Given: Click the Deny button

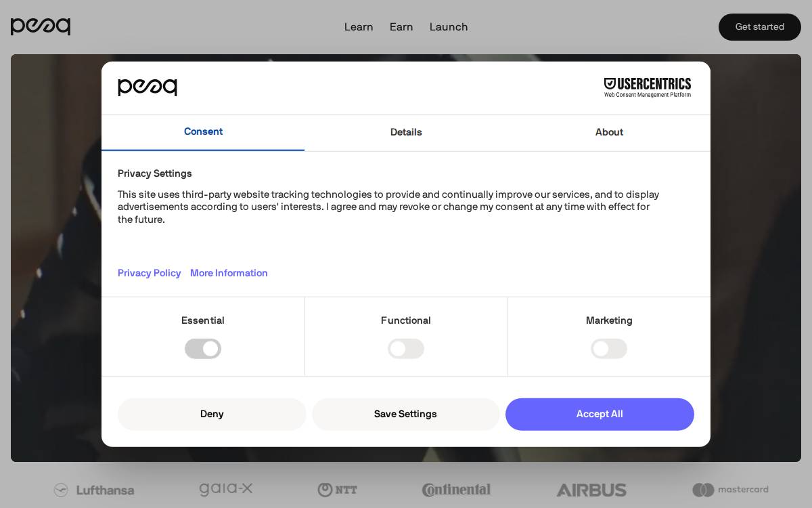Looking at the screenshot, I should (x=212, y=414).
